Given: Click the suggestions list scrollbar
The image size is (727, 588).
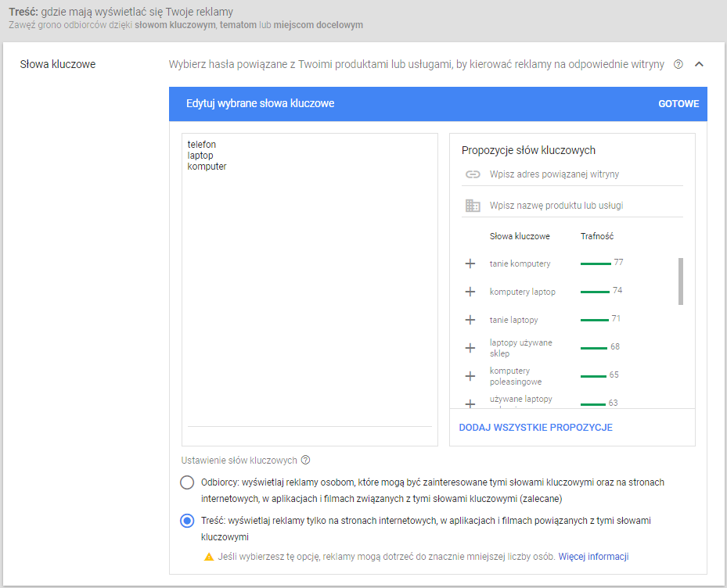Looking at the screenshot, I should [681, 281].
